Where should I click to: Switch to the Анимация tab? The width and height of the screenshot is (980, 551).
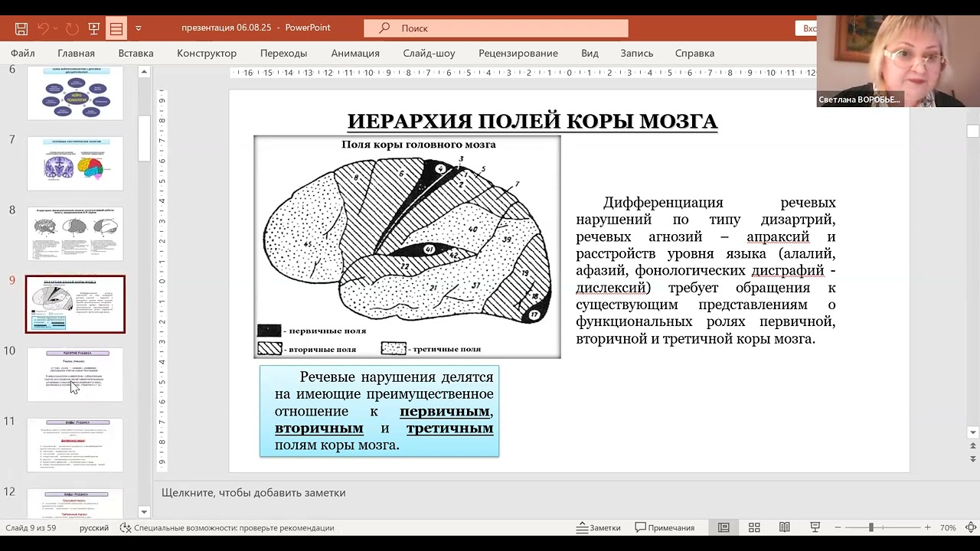[355, 54]
